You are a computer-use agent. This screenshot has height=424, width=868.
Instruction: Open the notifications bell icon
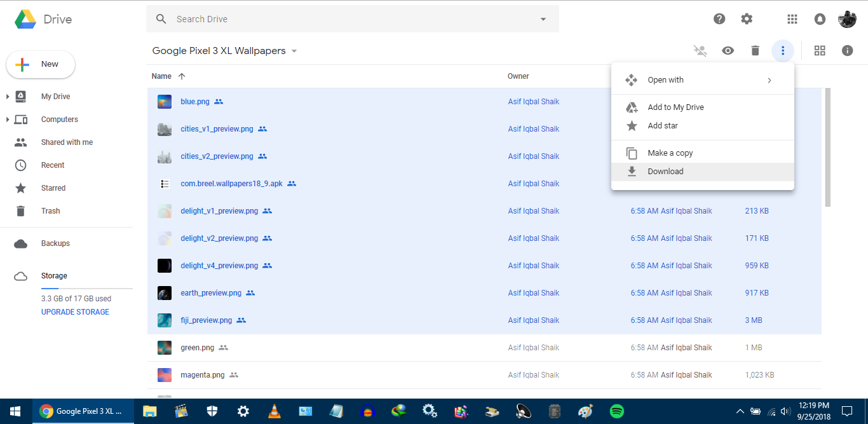pos(820,19)
